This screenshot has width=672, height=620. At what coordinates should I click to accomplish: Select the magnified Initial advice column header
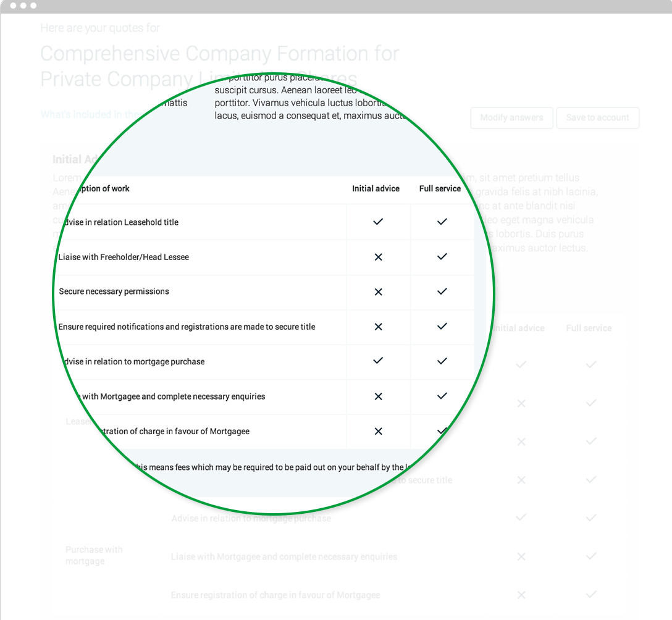point(376,189)
